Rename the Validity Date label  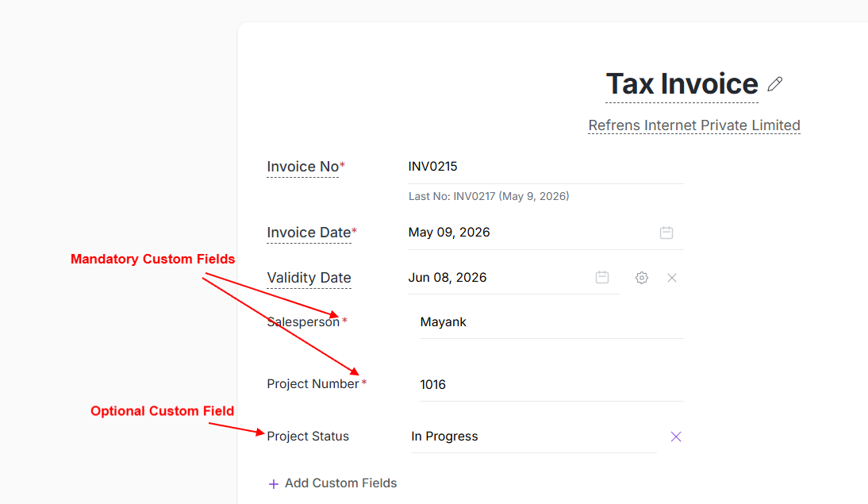tap(309, 278)
